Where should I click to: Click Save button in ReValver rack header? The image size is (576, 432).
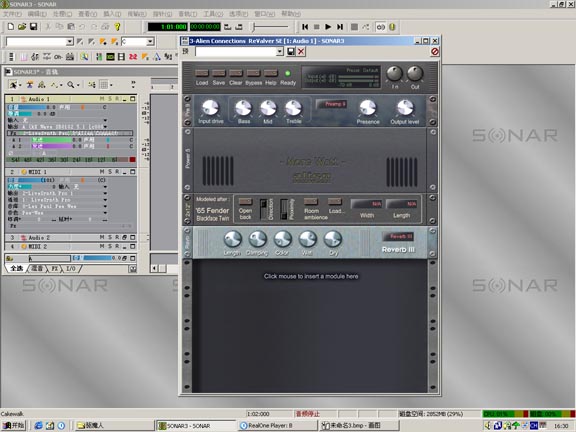pyautogui.click(x=219, y=73)
